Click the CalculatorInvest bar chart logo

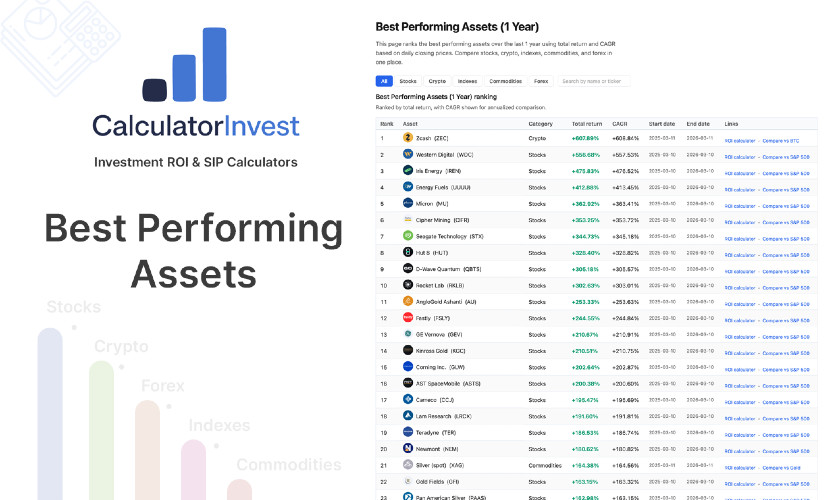click(x=184, y=64)
